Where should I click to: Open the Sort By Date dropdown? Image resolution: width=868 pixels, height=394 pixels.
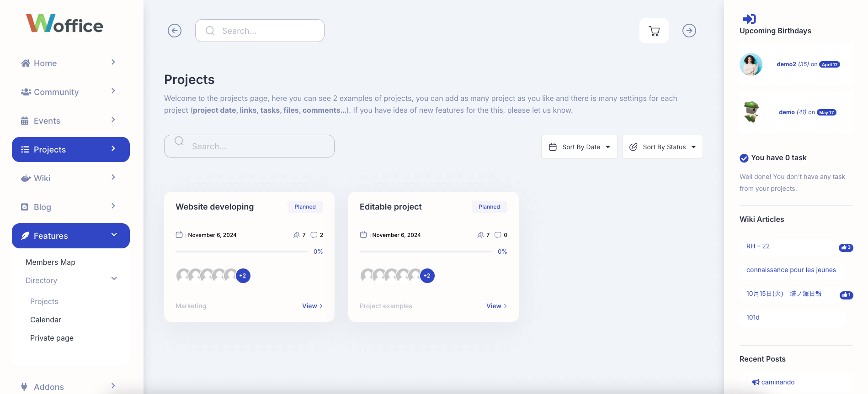click(579, 147)
